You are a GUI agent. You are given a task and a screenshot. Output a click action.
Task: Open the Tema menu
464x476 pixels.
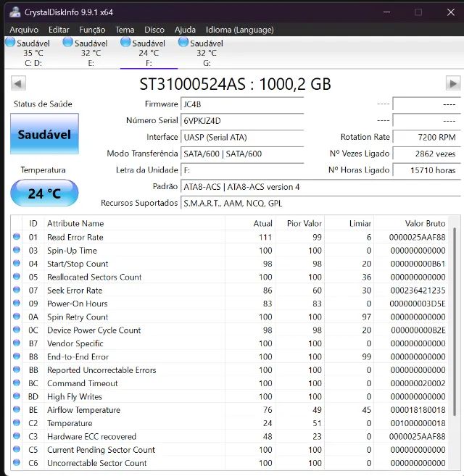pos(125,30)
